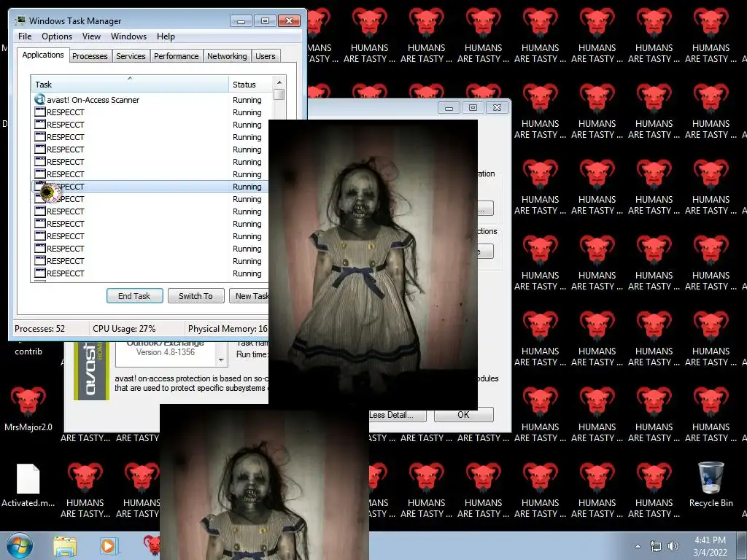Select the HUMANS ARE TASTY icon right of Activated.m...

click(x=85, y=491)
